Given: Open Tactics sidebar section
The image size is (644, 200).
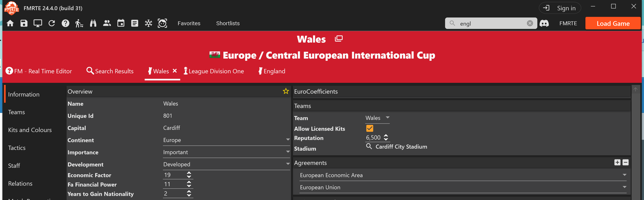Looking at the screenshot, I should coord(17,148).
